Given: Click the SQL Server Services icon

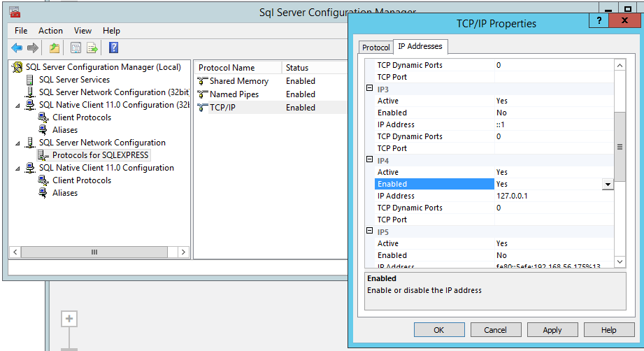Looking at the screenshot, I should click(x=30, y=80).
